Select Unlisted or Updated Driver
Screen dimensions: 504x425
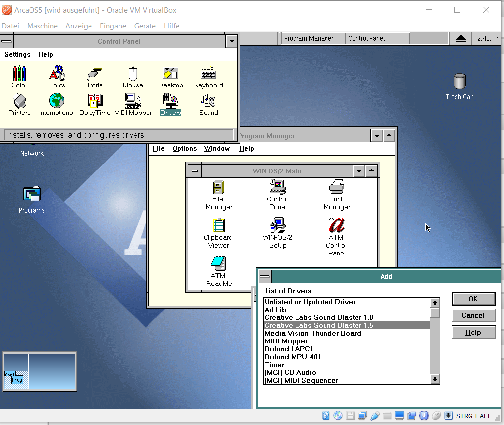point(347,302)
